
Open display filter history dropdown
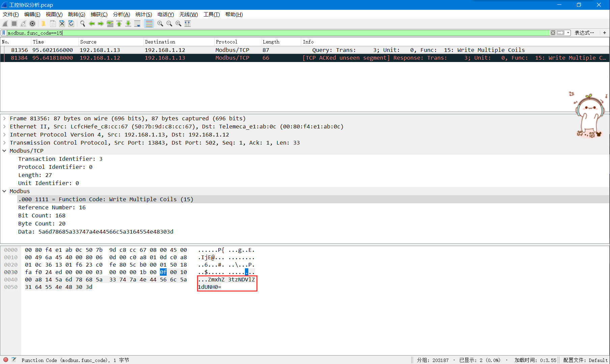click(x=568, y=33)
